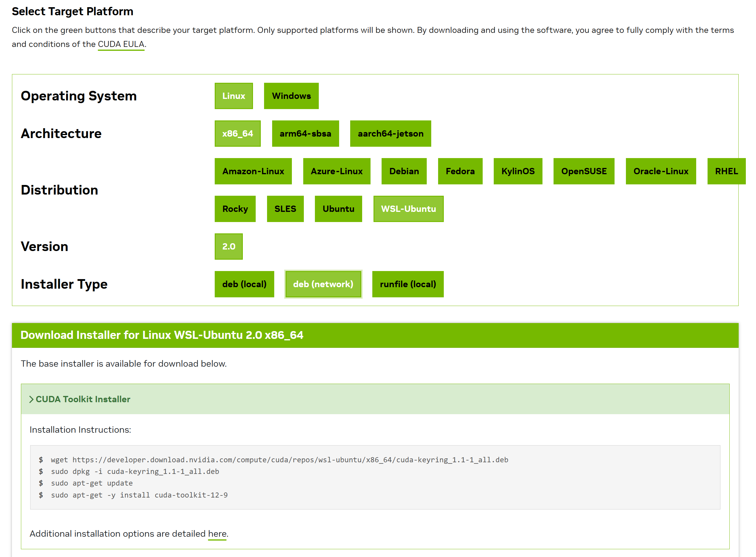Pick OpenSUSE distribution
Screen dimensions: 756x557
click(x=583, y=171)
